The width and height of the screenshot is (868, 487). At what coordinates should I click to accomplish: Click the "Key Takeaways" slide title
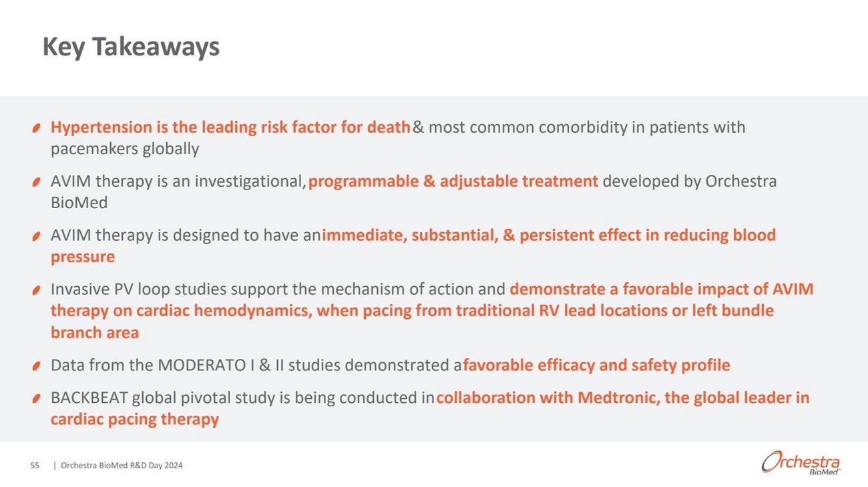[131, 47]
